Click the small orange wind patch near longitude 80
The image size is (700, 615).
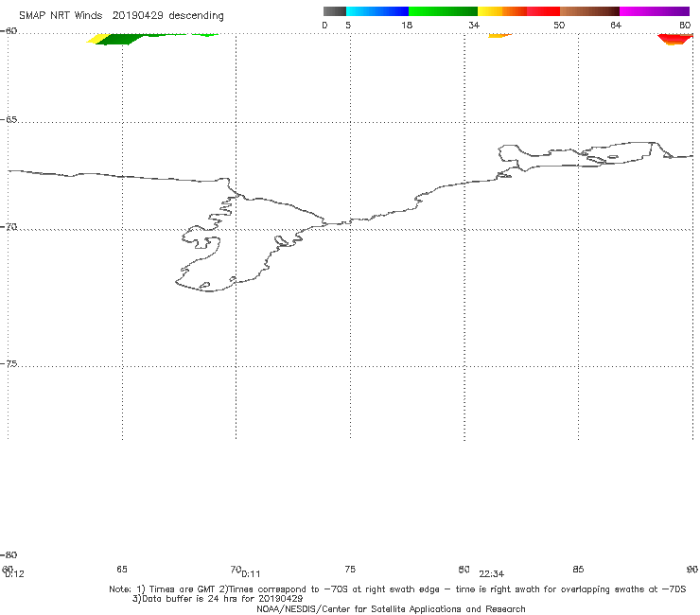[x=499, y=35]
